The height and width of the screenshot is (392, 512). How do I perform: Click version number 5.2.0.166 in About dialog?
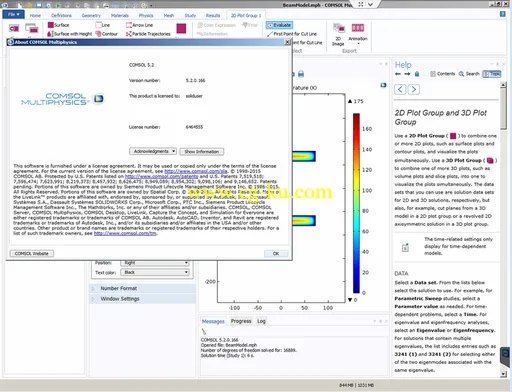pos(195,80)
